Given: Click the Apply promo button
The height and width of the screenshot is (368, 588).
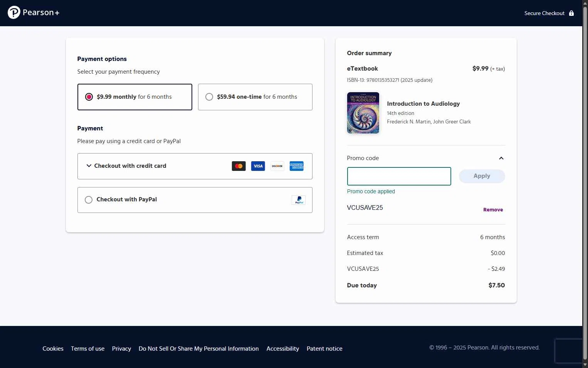Looking at the screenshot, I should 482,176.
